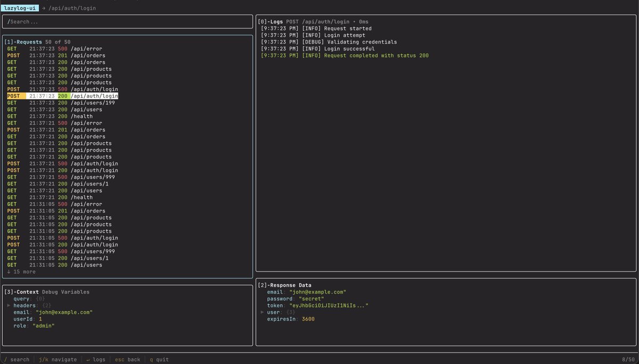This screenshot has height=364, width=639.
Task: Select GET 21:37:23 /api/users/199 request
Action: pos(61,103)
